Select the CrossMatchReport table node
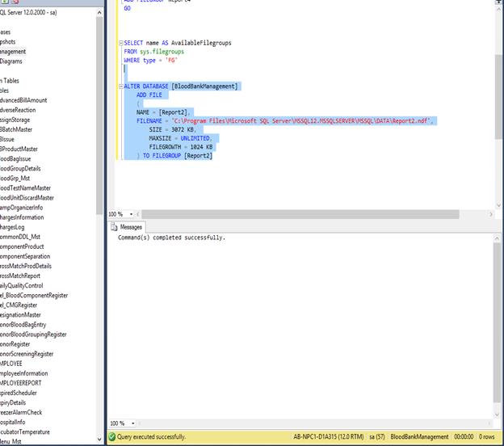 [20, 276]
